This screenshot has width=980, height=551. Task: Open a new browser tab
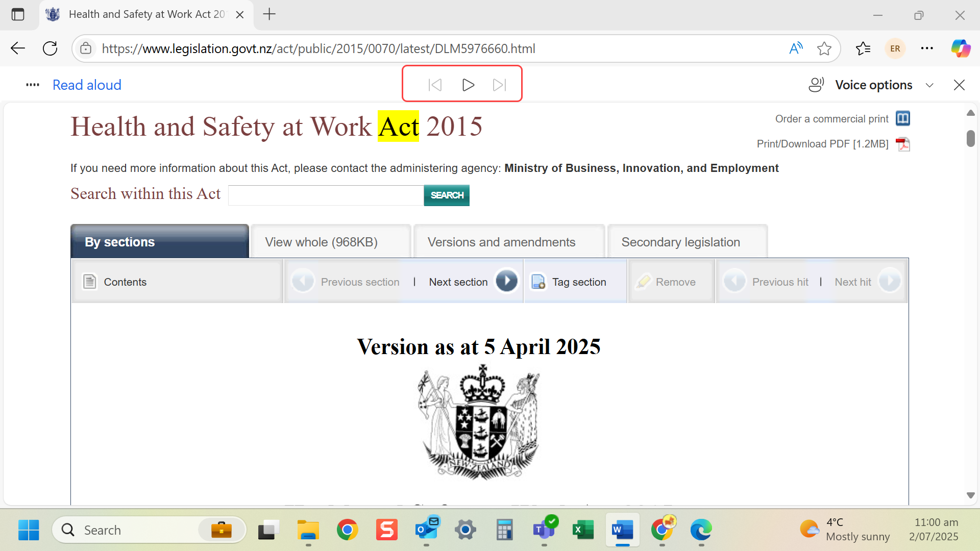(x=269, y=14)
